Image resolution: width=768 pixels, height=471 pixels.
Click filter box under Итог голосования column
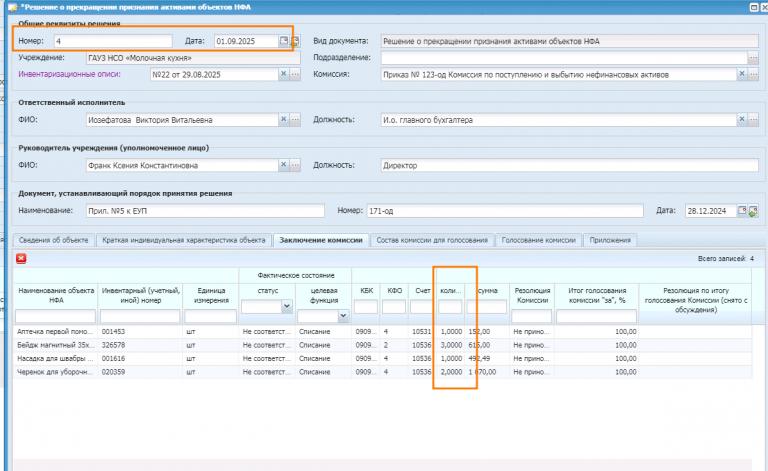(596, 316)
